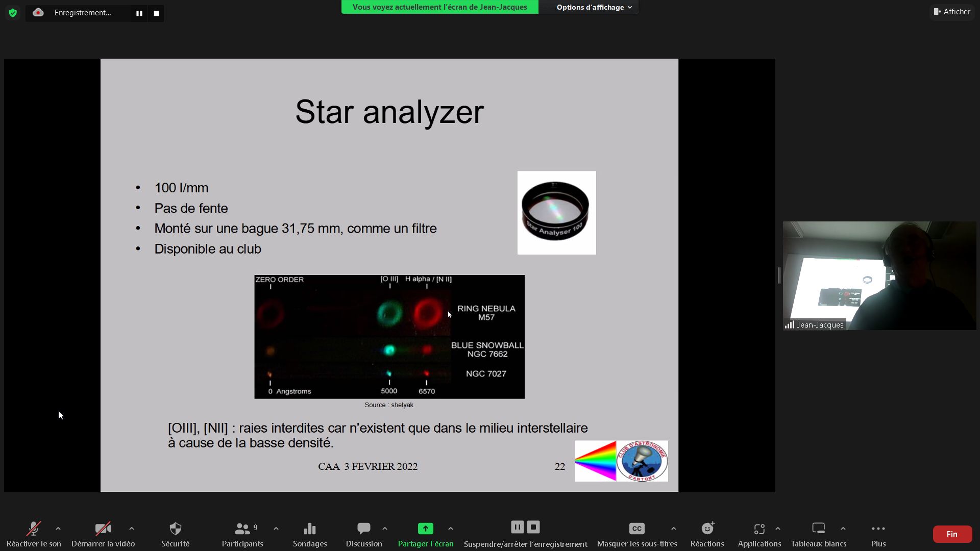Open the Discussion chat panel
Screen dimensions: 980x551
pyautogui.click(x=364, y=534)
